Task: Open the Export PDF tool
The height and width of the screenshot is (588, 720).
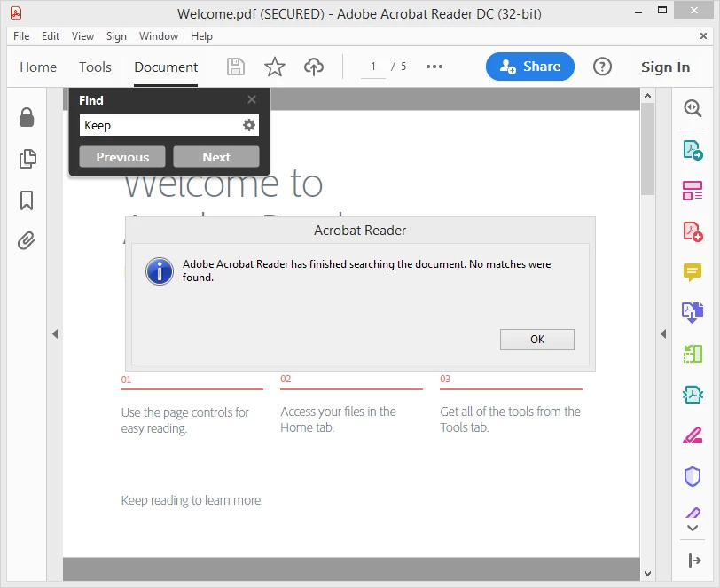Action: click(x=693, y=150)
